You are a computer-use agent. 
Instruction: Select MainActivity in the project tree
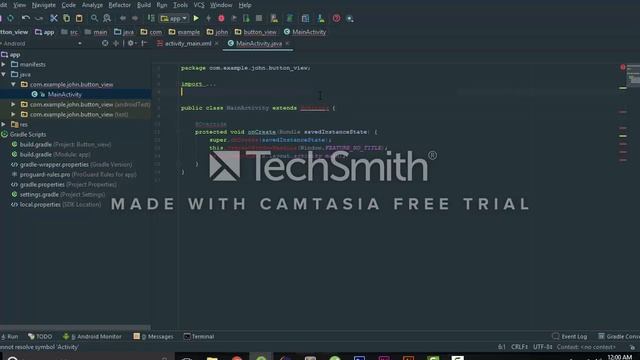tap(64, 94)
